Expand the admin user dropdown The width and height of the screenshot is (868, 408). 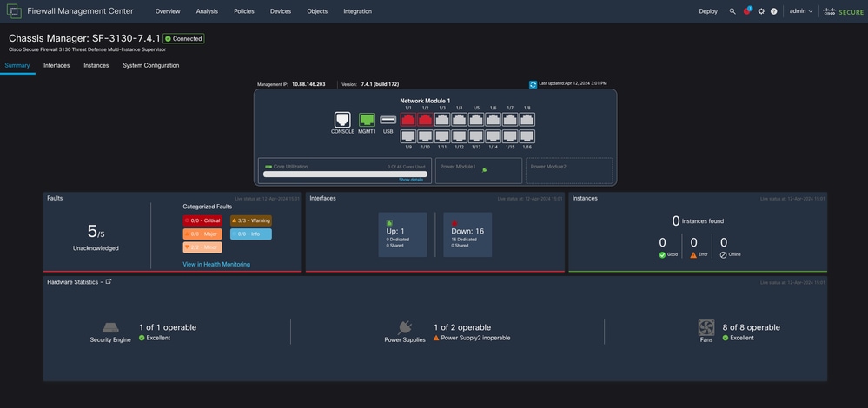click(801, 11)
